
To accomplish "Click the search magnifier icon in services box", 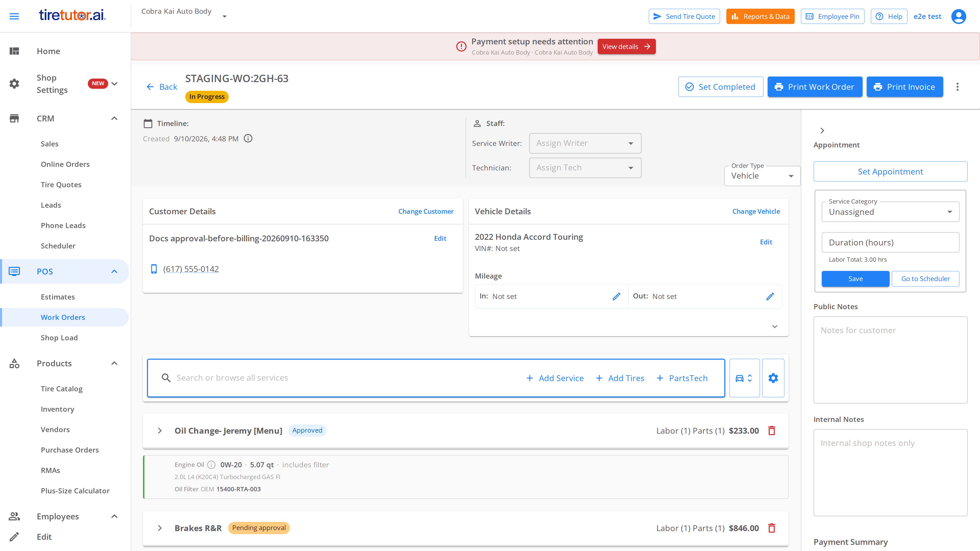I will [x=166, y=378].
